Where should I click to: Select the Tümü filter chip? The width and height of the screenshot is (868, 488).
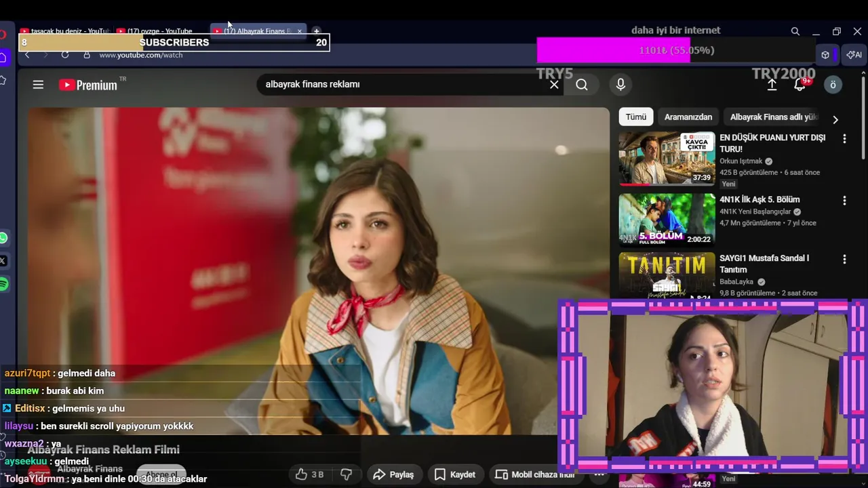click(x=636, y=117)
